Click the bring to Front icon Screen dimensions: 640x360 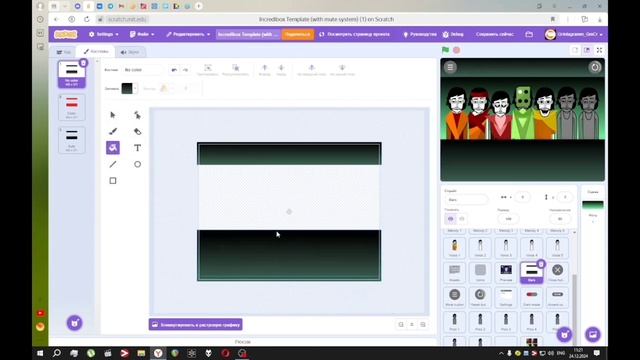click(311, 69)
